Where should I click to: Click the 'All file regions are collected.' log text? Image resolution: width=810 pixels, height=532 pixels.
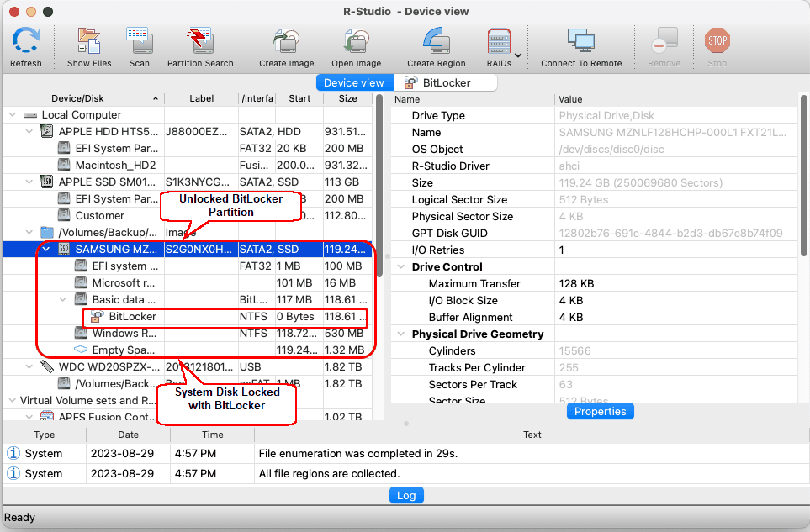point(329,473)
